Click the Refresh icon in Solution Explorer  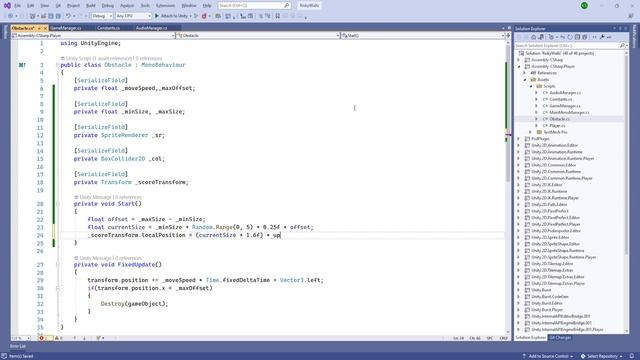[x=570, y=37]
